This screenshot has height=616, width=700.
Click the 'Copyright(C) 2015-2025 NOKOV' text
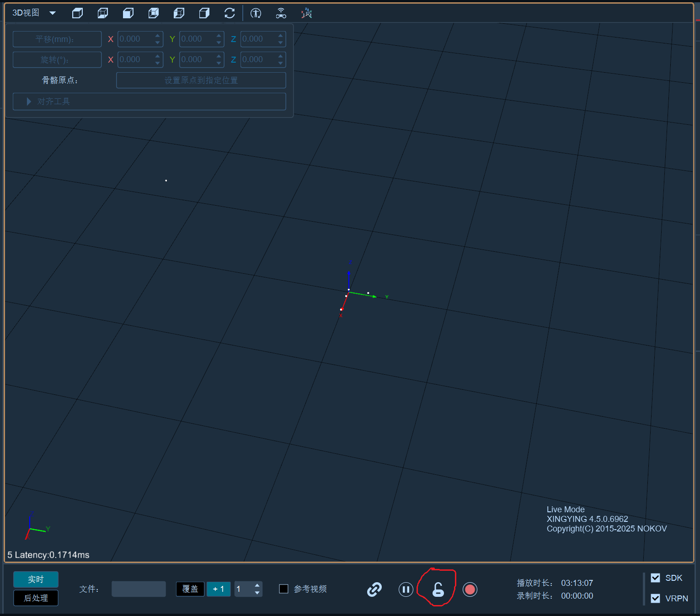[x=607, y=529]
